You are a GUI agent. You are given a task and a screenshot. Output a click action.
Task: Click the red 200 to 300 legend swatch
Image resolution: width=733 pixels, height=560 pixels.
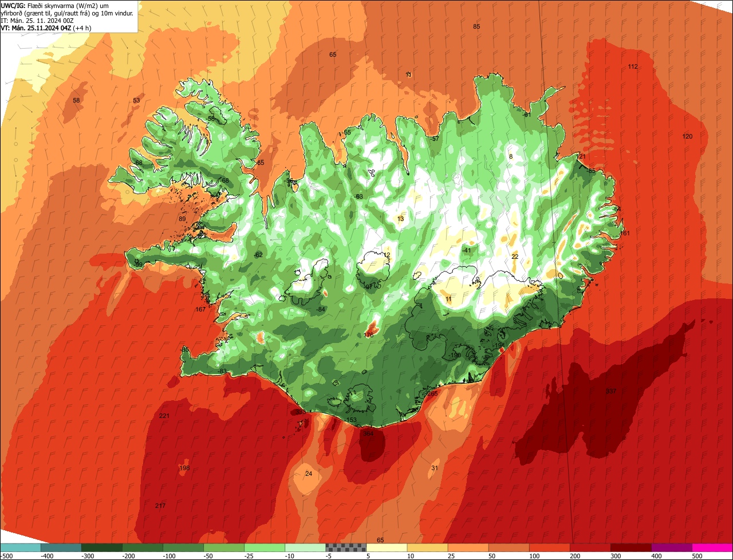(x=589, y=547)
